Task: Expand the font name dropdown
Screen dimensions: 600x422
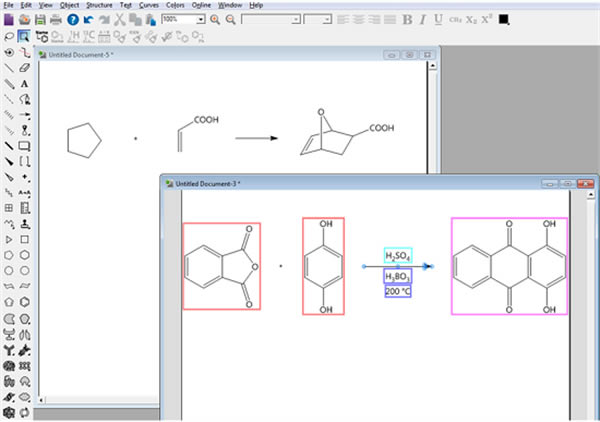Action: (294, 19)
